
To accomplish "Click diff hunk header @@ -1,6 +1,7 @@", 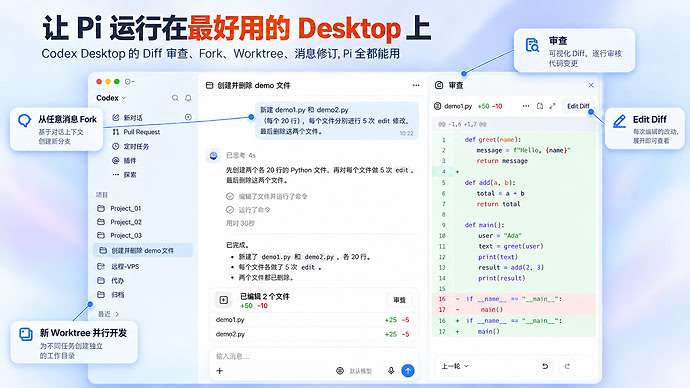I will pos(462,124).
